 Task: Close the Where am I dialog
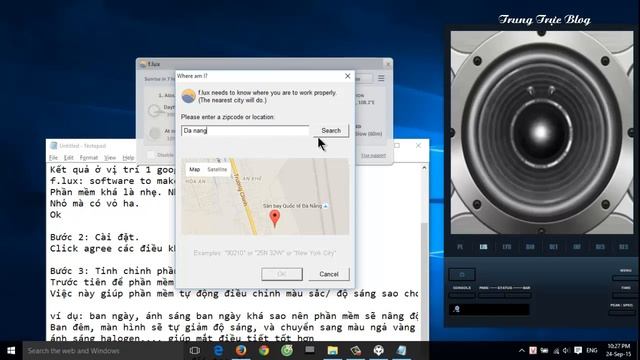coord(347,76)
